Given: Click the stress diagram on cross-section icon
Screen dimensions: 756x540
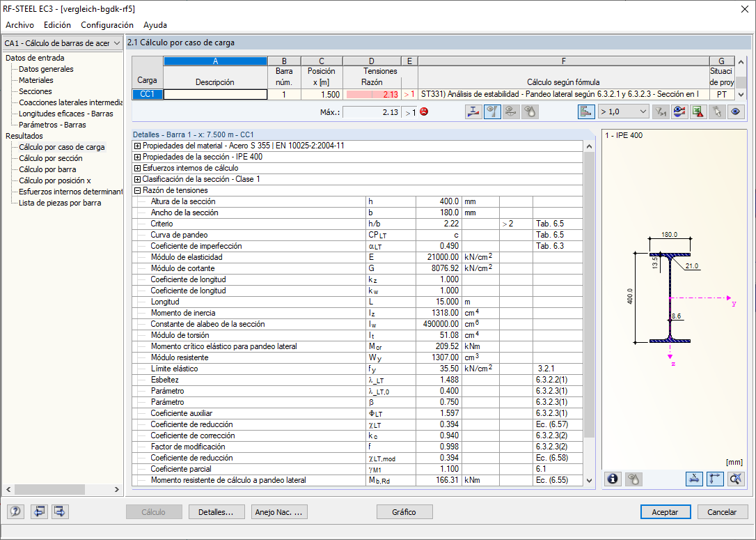Looking at the screenshot, I should pyautogui.click(x=473, y=112).
